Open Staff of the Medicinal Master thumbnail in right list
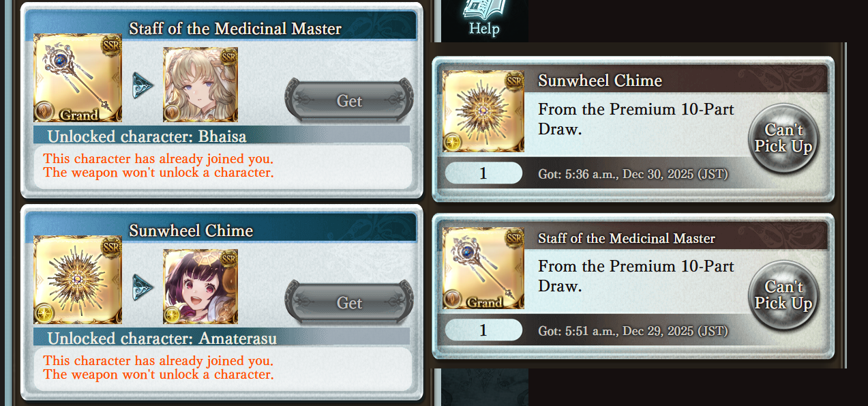 [x=483, y=268]
